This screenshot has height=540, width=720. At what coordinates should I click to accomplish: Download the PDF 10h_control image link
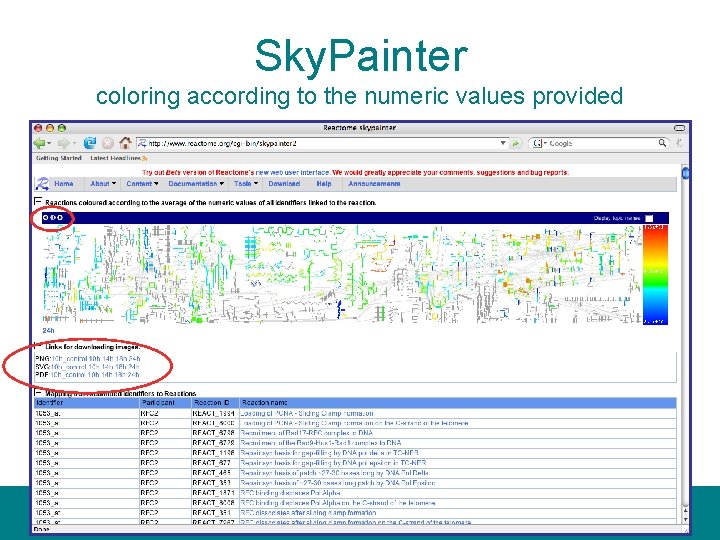click(x=68, y=375)
